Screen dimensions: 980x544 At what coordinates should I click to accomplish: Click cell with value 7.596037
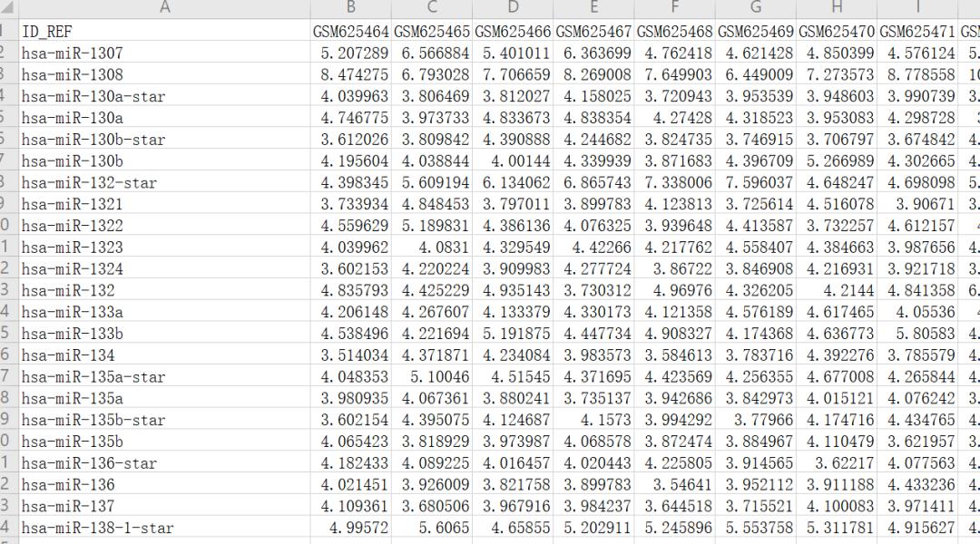pyautogui.click(x=756, y=182)
